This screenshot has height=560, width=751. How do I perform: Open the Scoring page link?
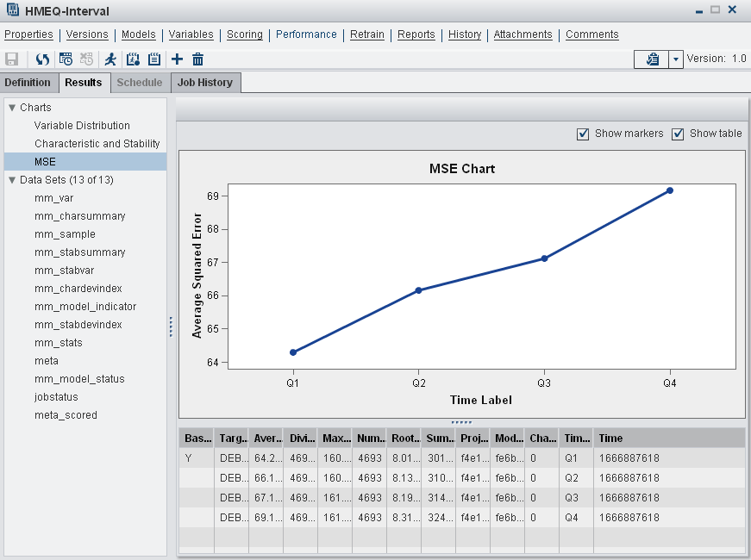244,34
